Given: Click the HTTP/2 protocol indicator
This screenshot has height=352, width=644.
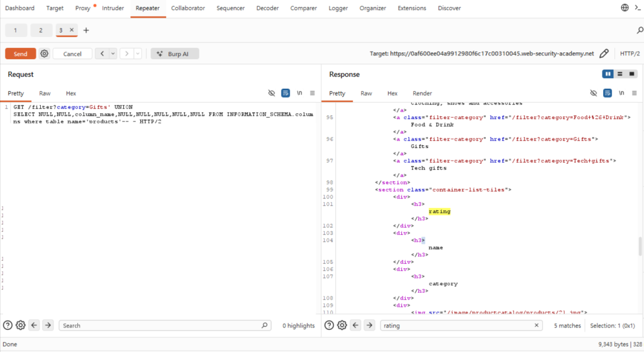Looking at the screenshot, I should click(x=630, y=54).
